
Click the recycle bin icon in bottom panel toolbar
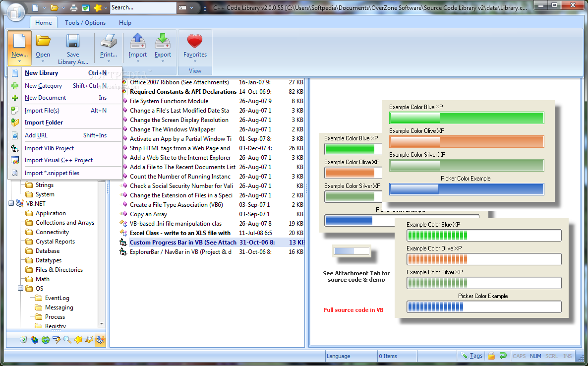tap(24, 340)
